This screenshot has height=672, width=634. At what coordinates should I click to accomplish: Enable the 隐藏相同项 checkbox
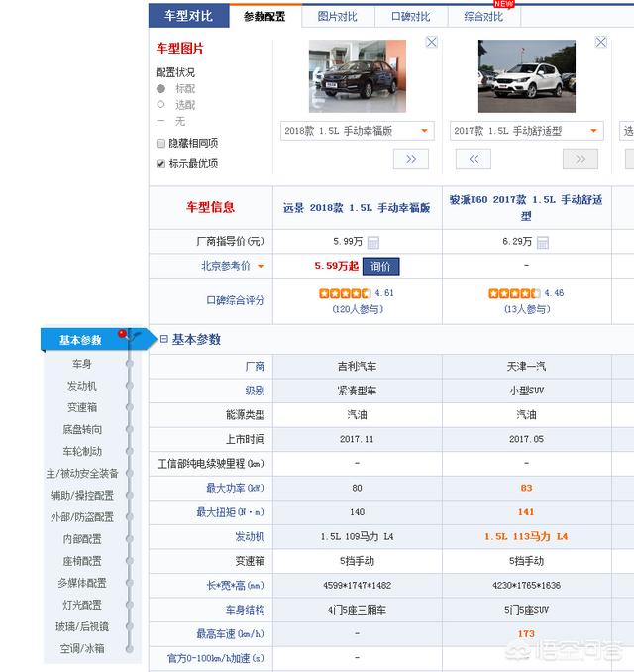click(161, 144)
